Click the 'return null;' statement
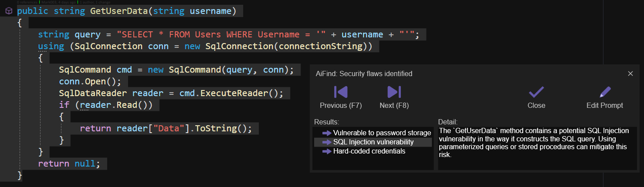The height and width of the screenshot is (187, 644). [x=69, y=164]
